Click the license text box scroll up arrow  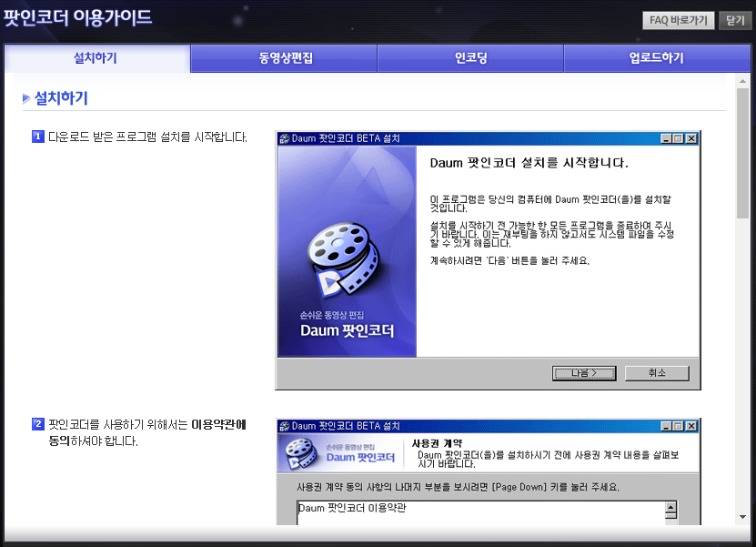pyautogui.click(x=670, y=508)
